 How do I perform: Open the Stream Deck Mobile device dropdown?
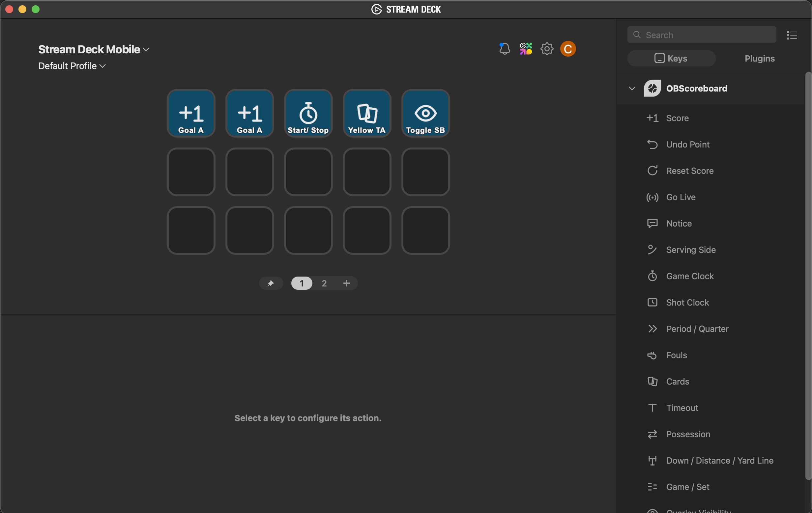[94, 49]
